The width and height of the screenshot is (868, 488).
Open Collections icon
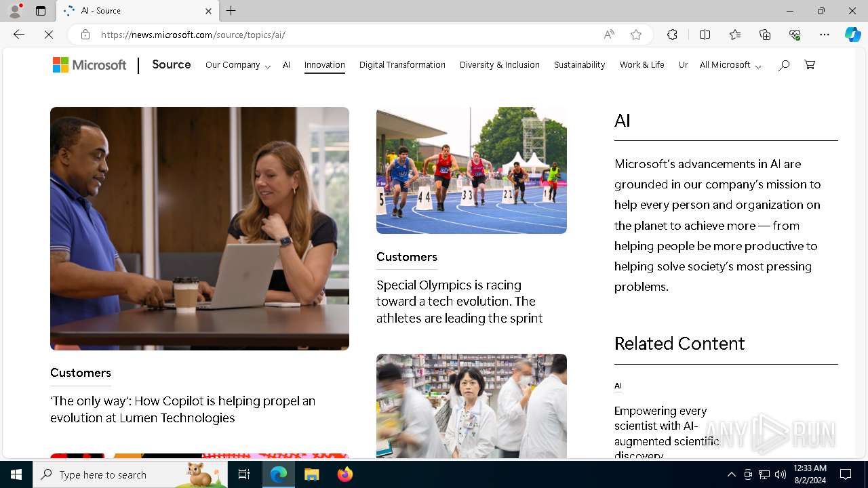click(765, 35)
